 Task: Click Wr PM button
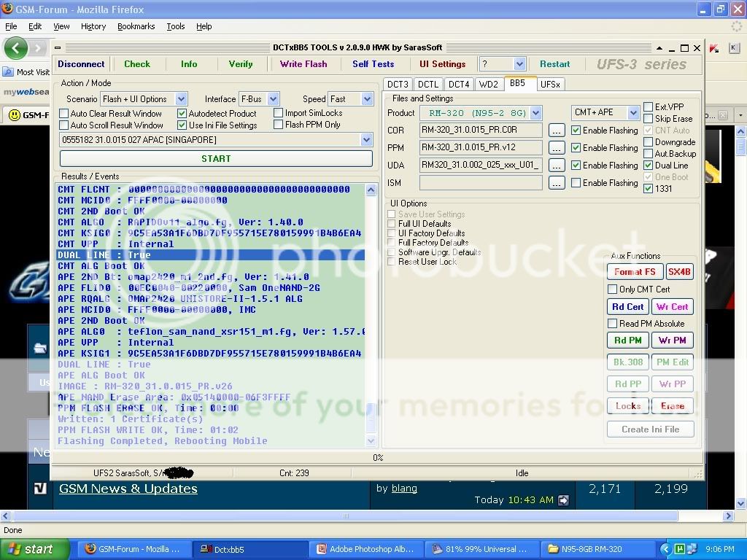click(672, 341)
